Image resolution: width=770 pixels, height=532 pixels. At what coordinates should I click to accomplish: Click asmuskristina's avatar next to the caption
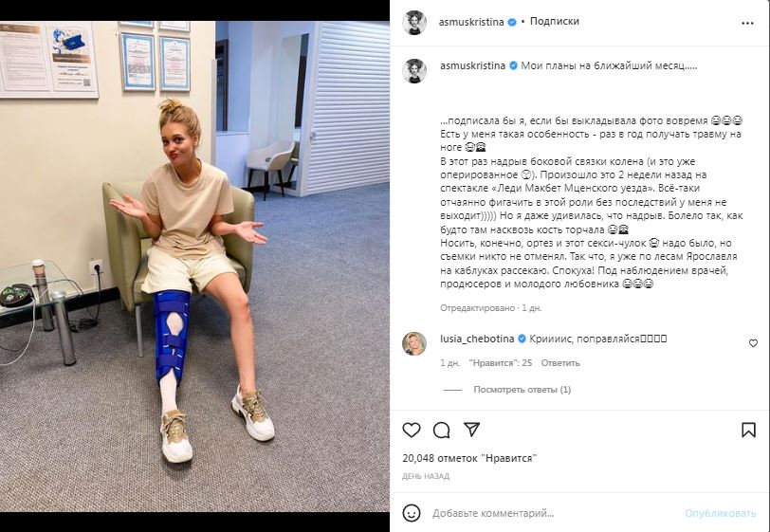[x=414, y=71]
